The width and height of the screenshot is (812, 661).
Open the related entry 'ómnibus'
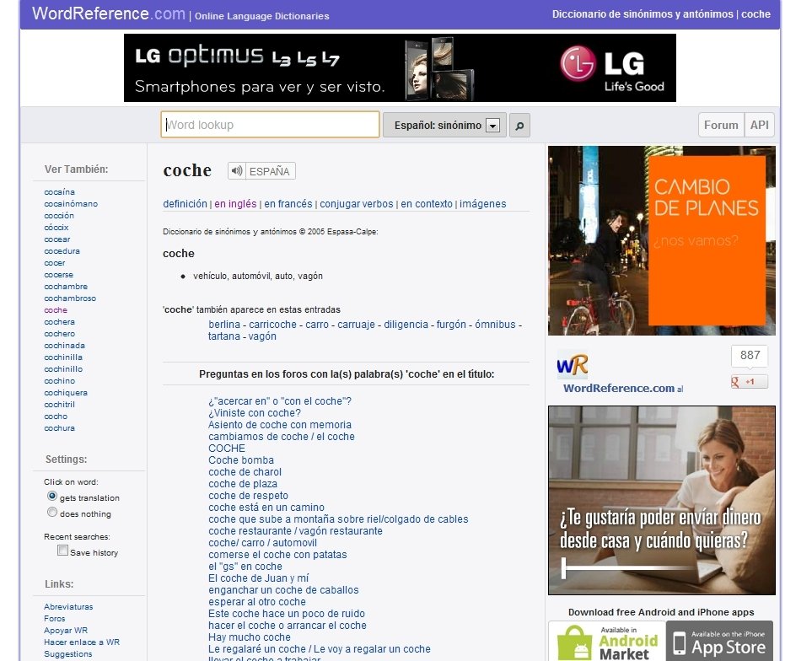pos(495,325)
